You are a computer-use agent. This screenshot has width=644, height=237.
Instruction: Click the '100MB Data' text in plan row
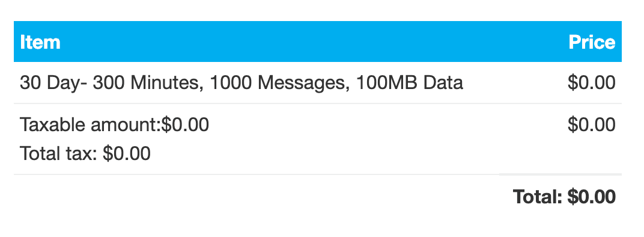point(410,82)
